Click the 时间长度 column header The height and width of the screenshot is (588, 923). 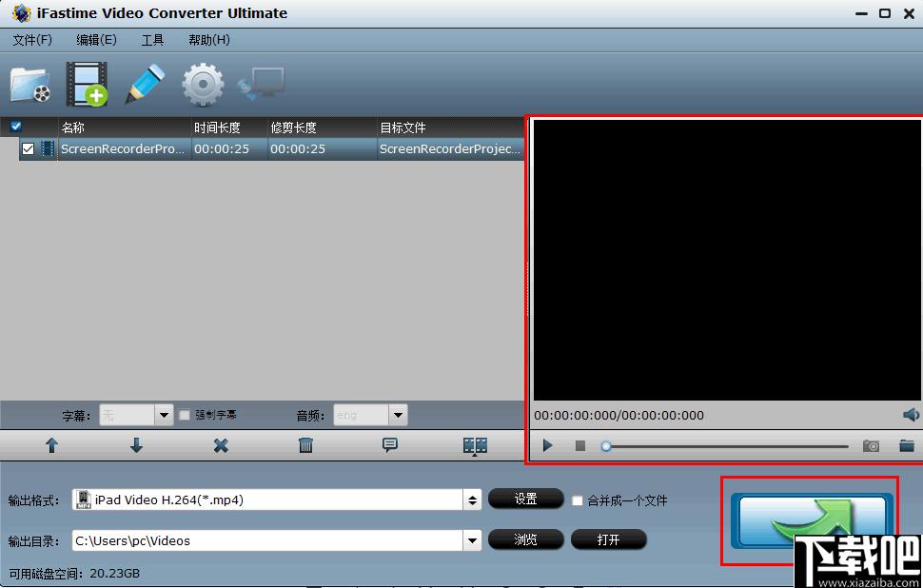217,127
